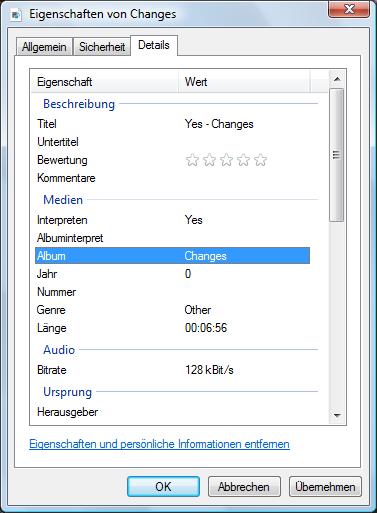Select the Untertitel property row
The width and height of the screenshot is (377, 513).
tap(172, 142)
